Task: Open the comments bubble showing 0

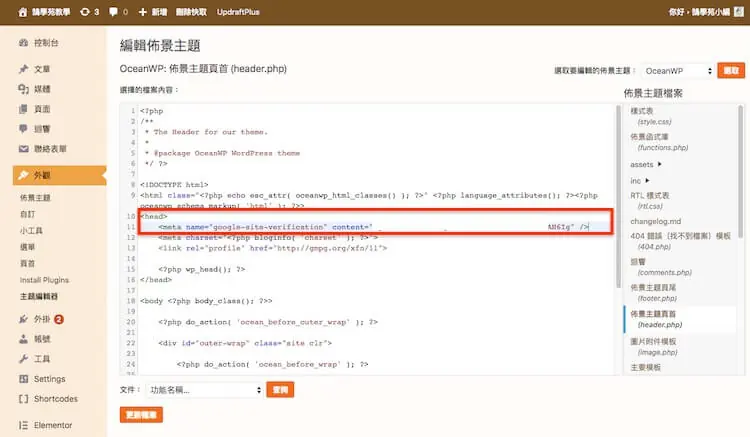Action: click(119, 12)
